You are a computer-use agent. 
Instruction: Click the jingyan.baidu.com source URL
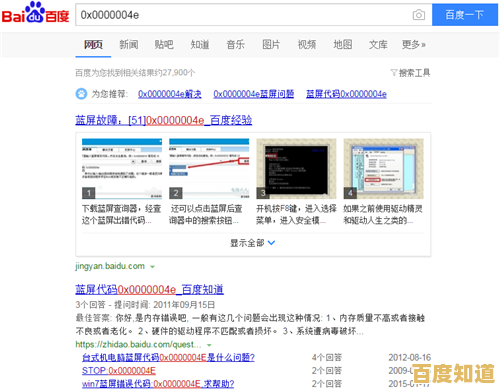tap(110, 266)
